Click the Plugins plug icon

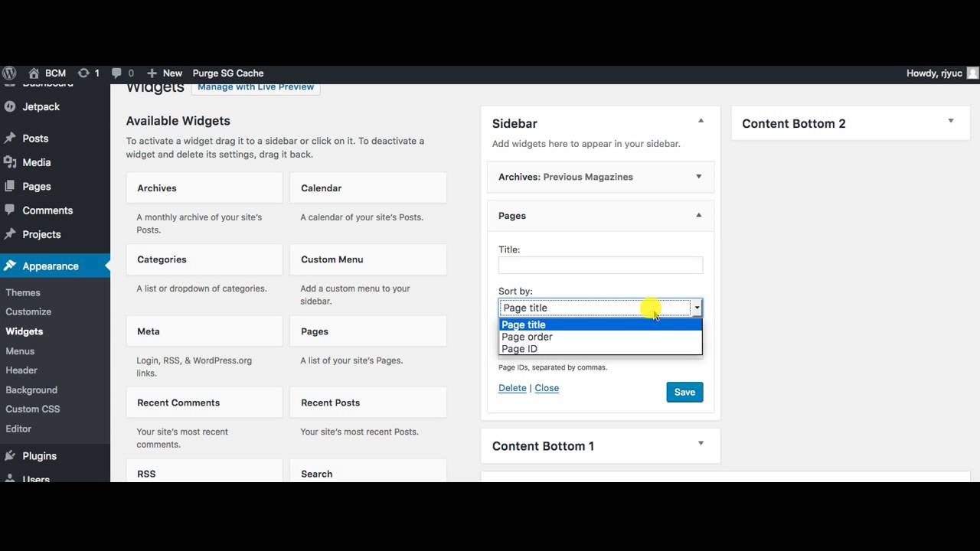(x=10, y=456)
